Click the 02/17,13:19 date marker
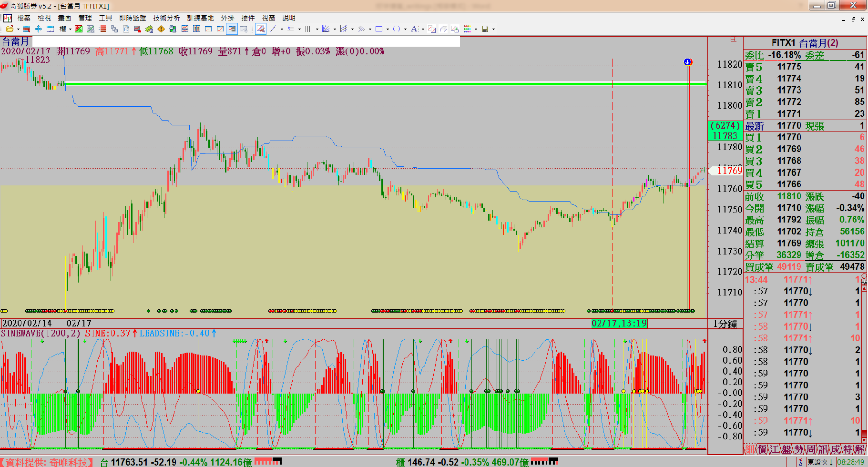Image resolution: width=868 pixels, height=467 pixels. click(619, 323)
